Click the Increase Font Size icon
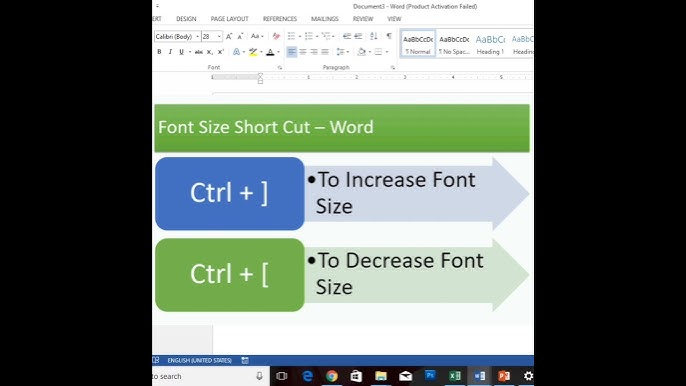The image size is (686, 386). [x=229, y=36]
